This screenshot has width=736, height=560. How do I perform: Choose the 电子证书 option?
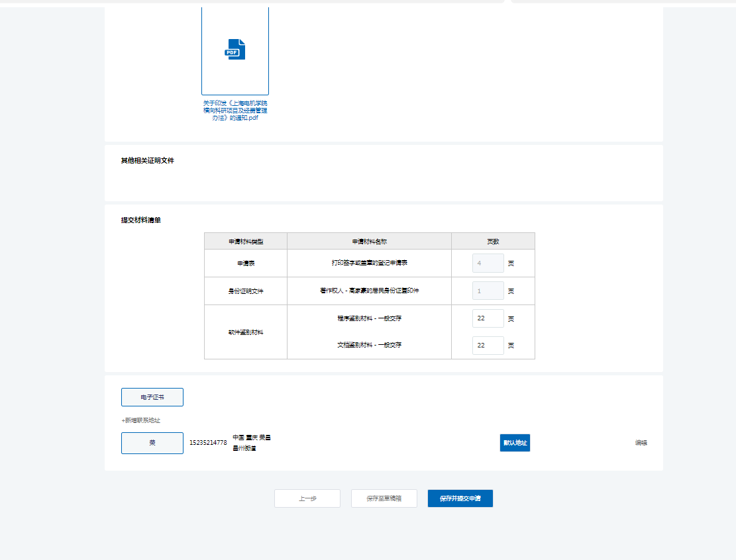click(152, 397)
